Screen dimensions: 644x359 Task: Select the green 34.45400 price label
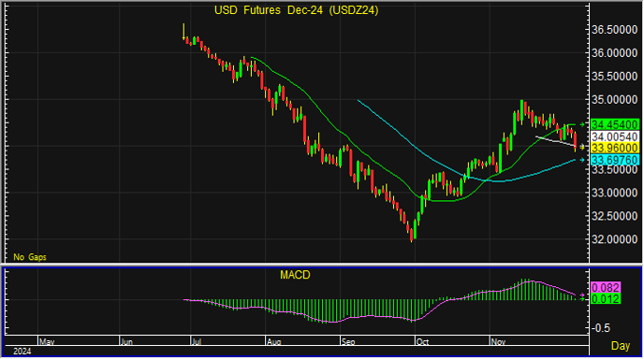[615, 124]
